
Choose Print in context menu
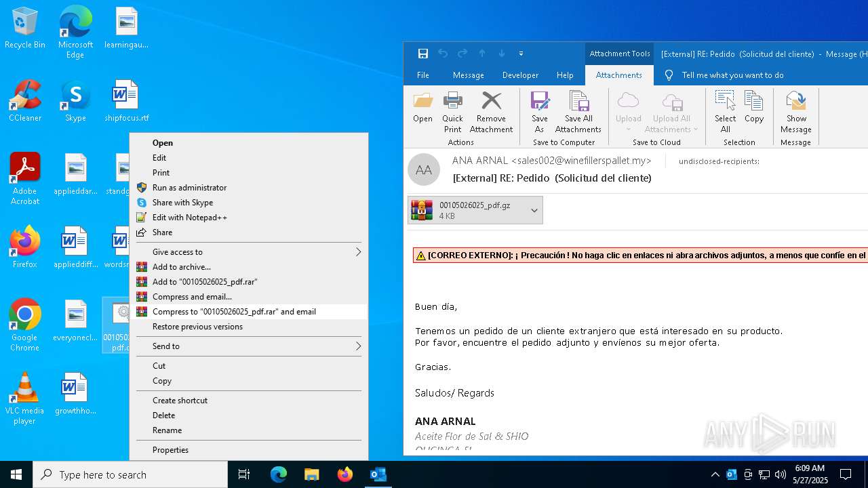click(249, 173)
